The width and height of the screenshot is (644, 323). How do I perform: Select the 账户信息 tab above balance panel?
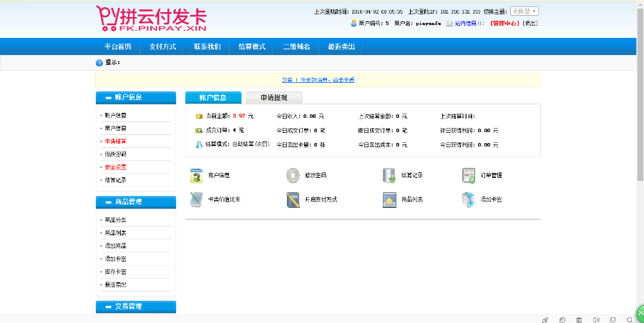[213, 98]
